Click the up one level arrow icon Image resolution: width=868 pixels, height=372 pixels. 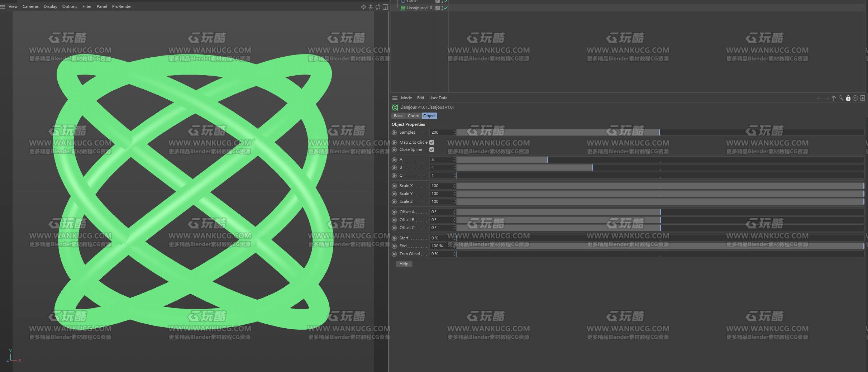click(834, 98)
